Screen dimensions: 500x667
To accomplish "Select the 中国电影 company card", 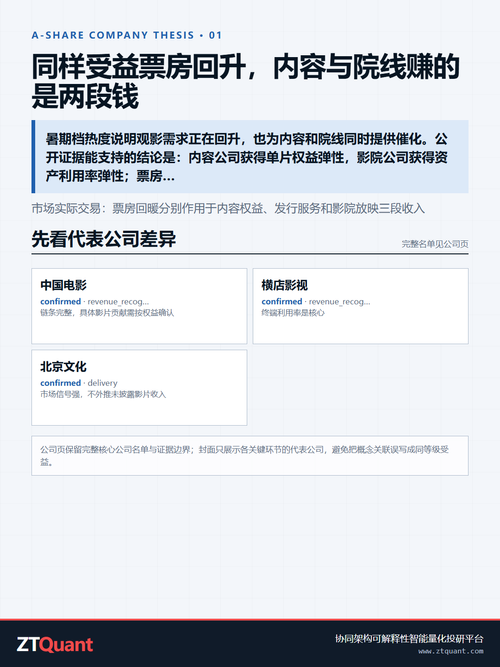I will point(139,306).
